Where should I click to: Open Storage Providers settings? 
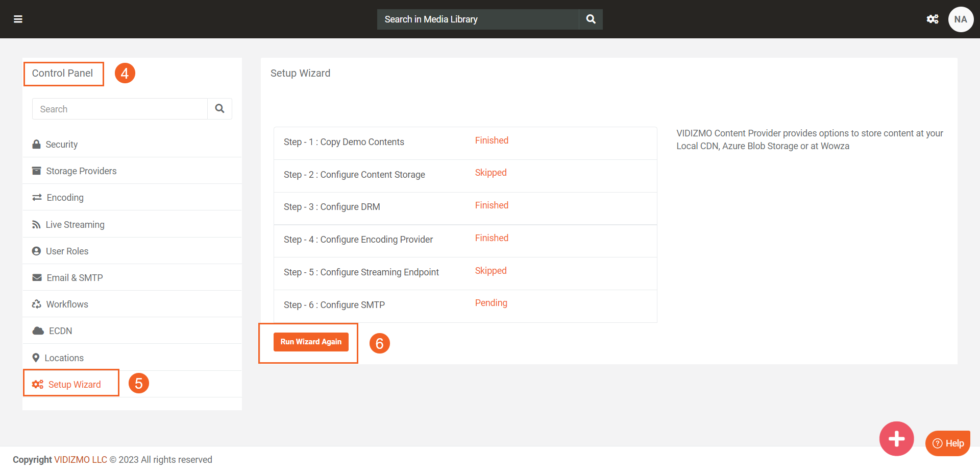tap(81, 171)
